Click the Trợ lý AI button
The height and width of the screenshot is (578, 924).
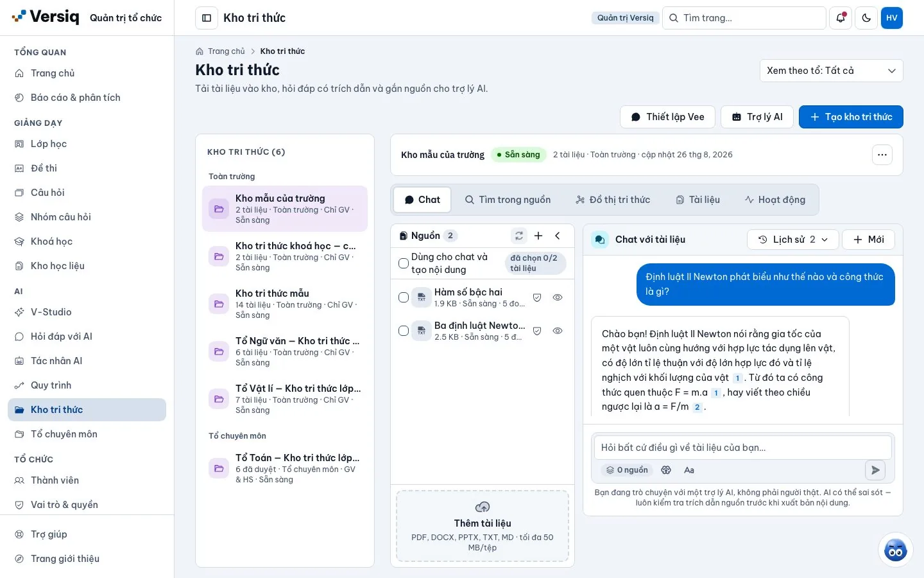pyautogui.click(x=757, y=117)
